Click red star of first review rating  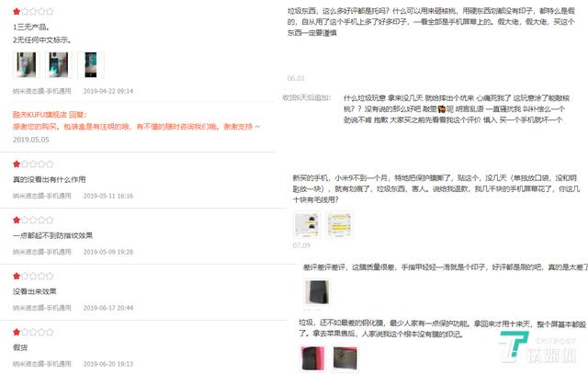[x=17, y=12]
